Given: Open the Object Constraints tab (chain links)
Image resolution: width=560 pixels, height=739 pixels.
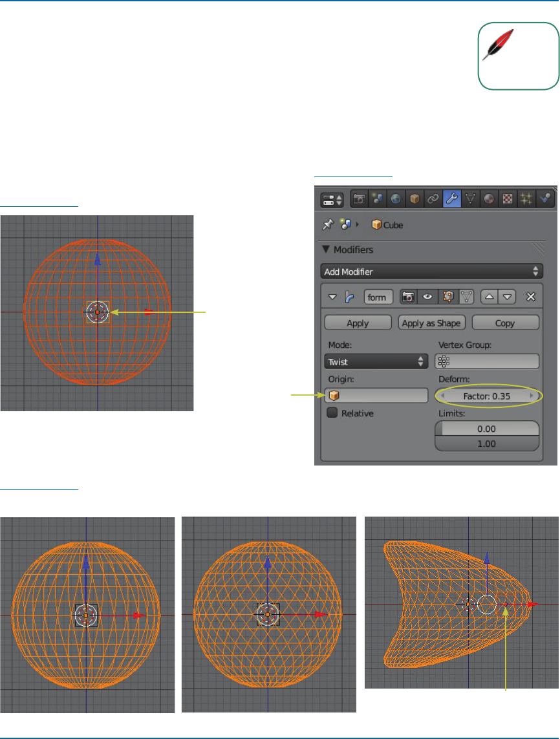Looking at the screenshot, I should pos(433,199).
